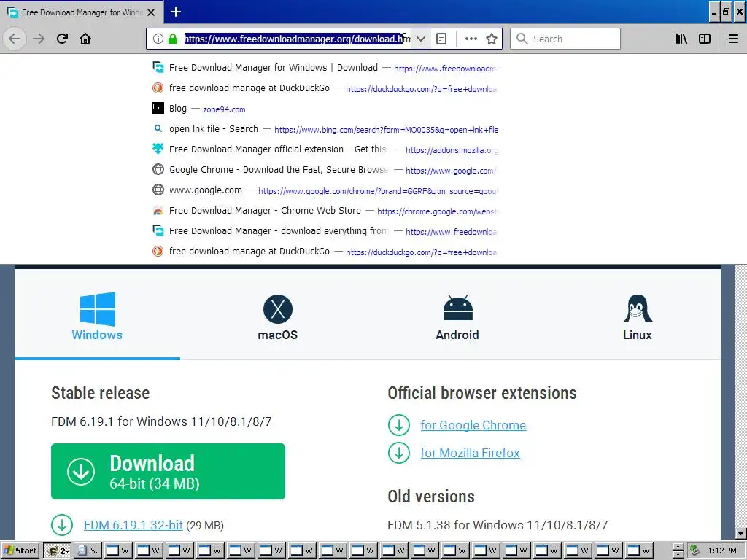
Task: Click the Stable release heading
Action: pos(101,393)
